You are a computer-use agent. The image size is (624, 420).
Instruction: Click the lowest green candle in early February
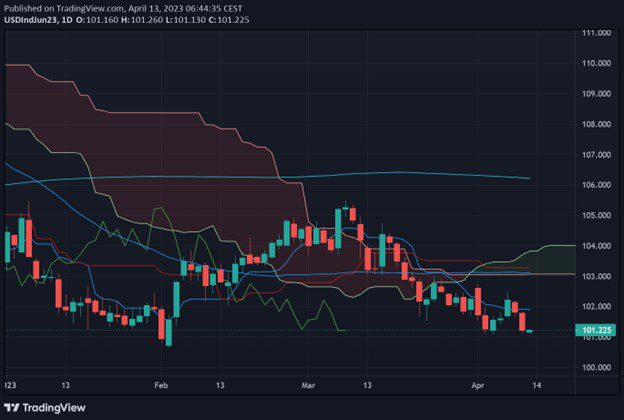pyautogui.click(x=169, y=332)
